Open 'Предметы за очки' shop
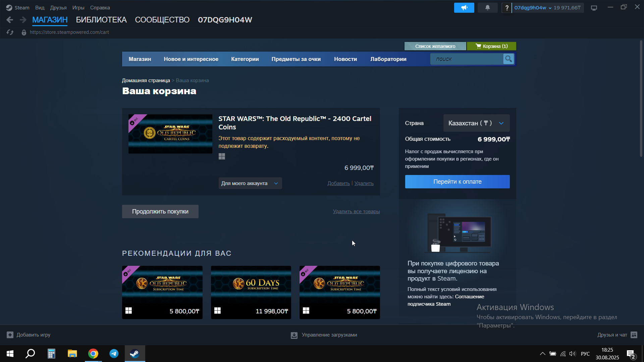The image size is (644, 362). (x=296, y=59)
